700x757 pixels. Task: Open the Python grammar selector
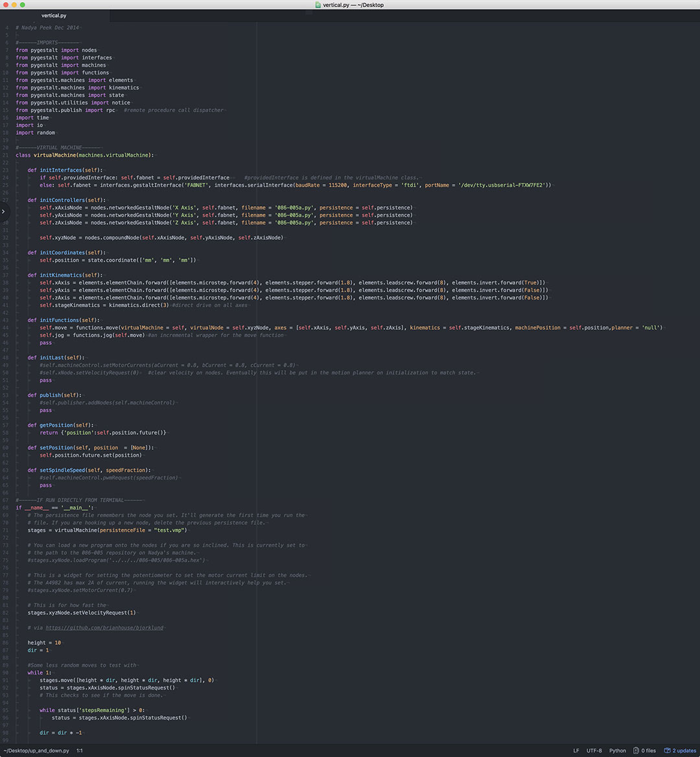click(x=618, y=751)
